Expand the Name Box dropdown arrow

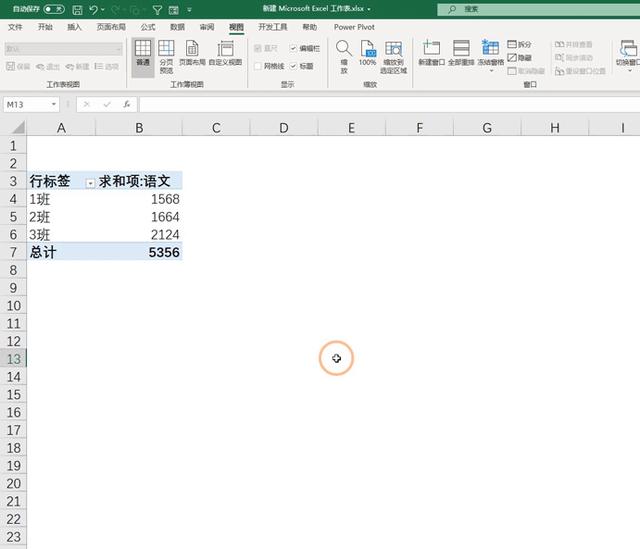click(x=53, y=104)
